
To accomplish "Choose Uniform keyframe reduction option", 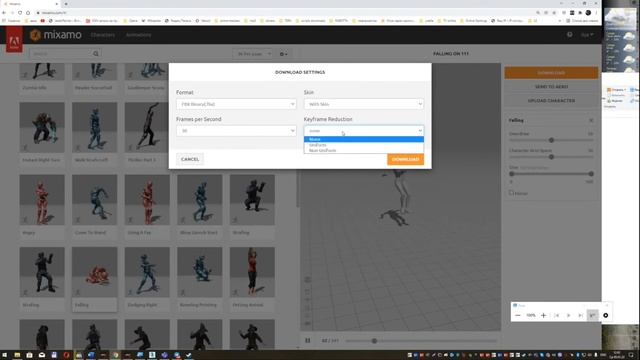I will point(364,145).
